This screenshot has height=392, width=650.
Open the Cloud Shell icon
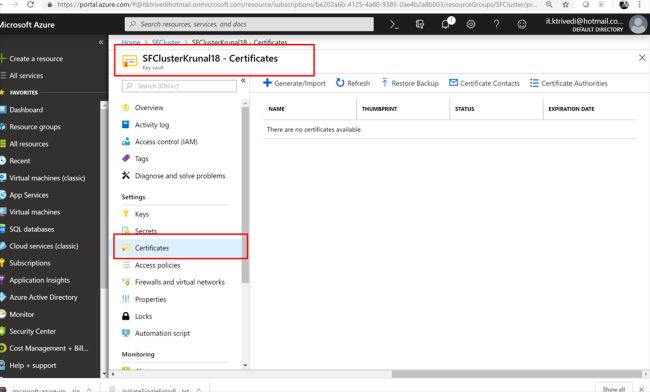click(x=394, y=24)
